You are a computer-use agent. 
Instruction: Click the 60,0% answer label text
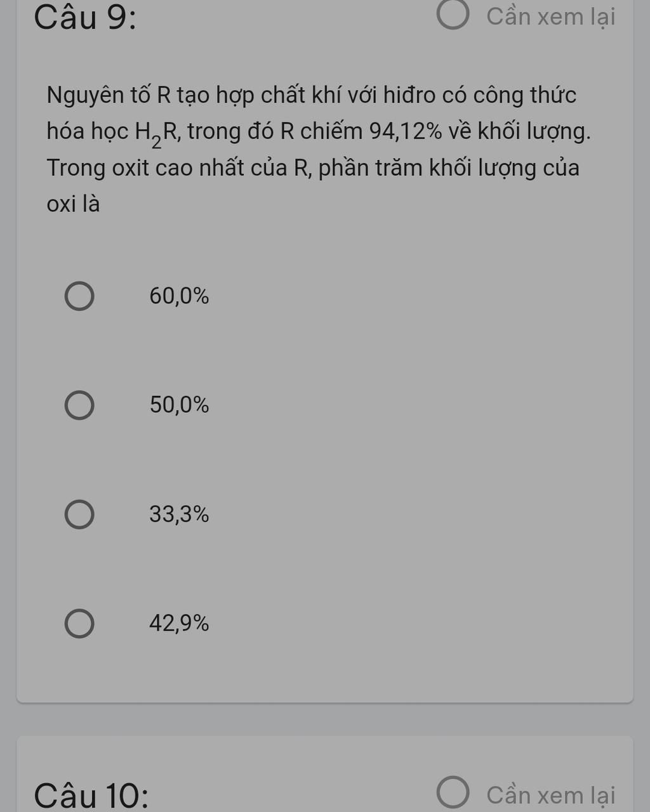(x=179, y=296)
